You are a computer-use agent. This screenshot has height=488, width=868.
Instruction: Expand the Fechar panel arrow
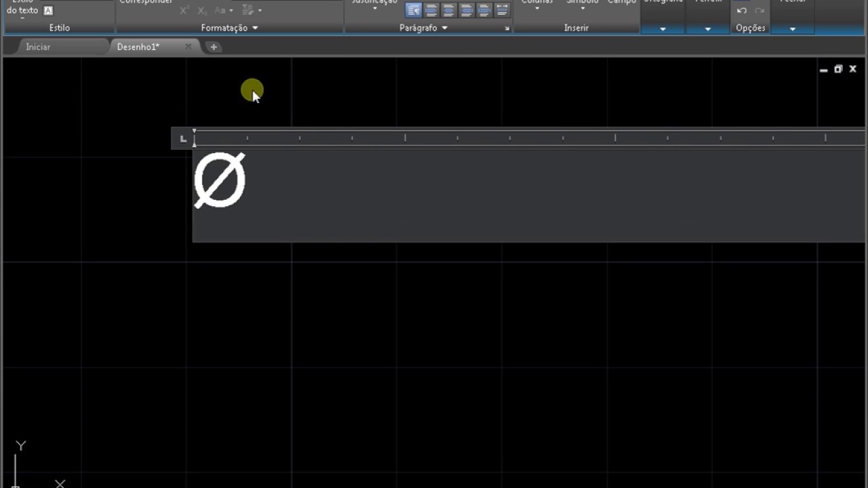pos(793,29)
